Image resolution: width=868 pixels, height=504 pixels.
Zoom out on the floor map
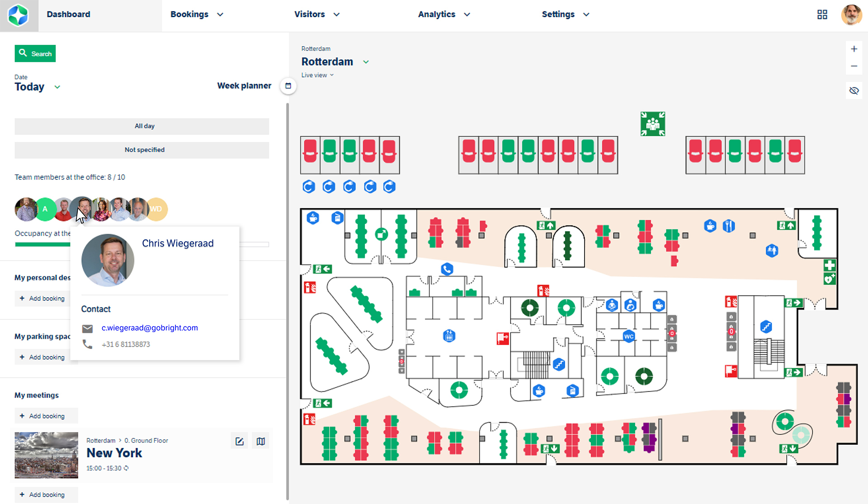pos(854,66)
